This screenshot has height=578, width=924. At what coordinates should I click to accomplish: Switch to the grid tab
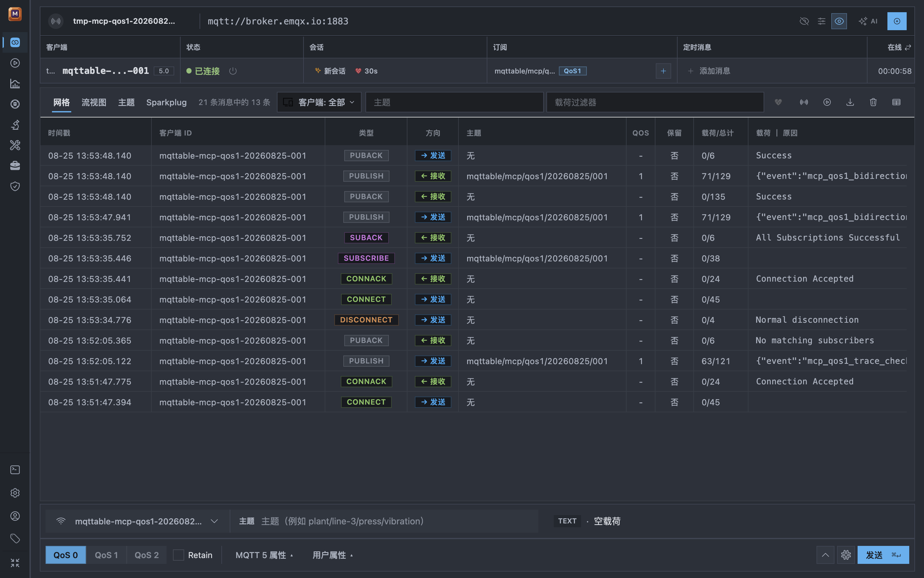point(62,102)
